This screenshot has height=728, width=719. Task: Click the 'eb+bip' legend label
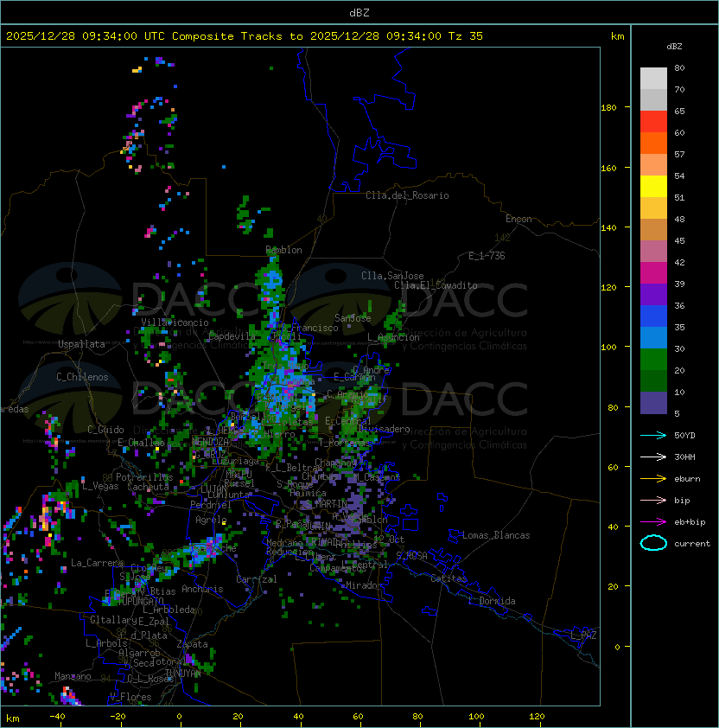point(690,522)
